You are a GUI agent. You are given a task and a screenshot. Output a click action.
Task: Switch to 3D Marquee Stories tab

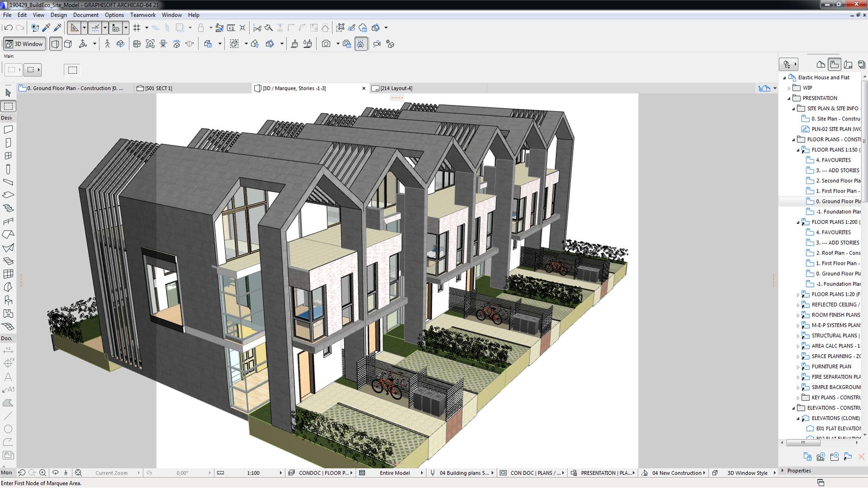pyautogui.click(x=294, y=88)
